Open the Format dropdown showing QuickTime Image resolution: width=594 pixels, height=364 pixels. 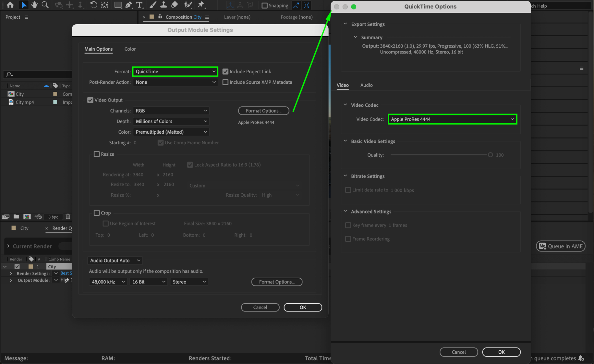click(175, 72)
